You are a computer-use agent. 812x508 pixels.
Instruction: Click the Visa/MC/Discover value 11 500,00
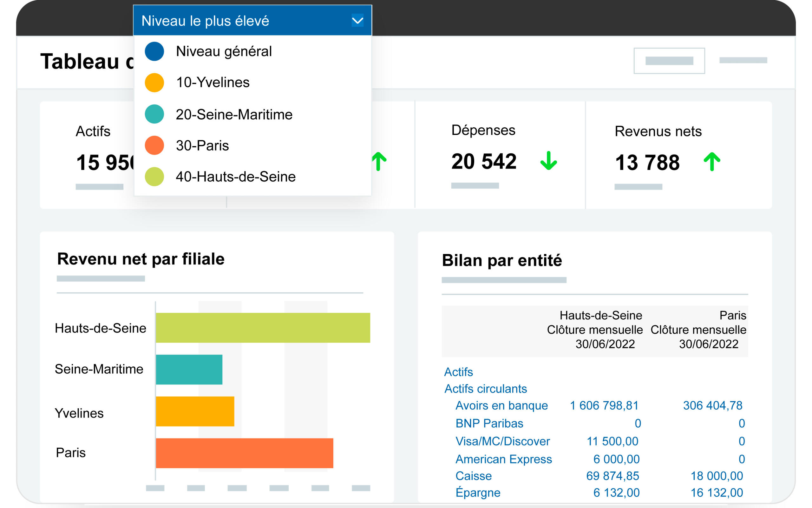click(612, 441)
